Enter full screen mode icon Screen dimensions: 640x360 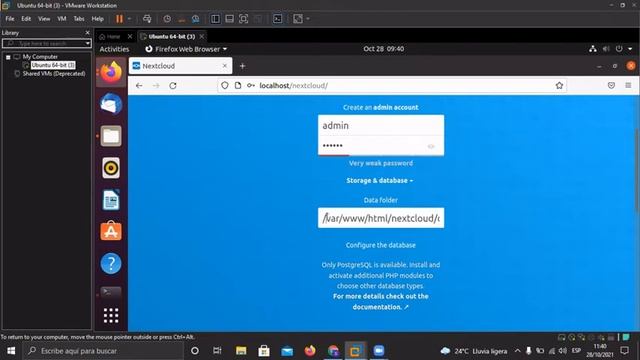pyautogui.click(x=243, y=19)
